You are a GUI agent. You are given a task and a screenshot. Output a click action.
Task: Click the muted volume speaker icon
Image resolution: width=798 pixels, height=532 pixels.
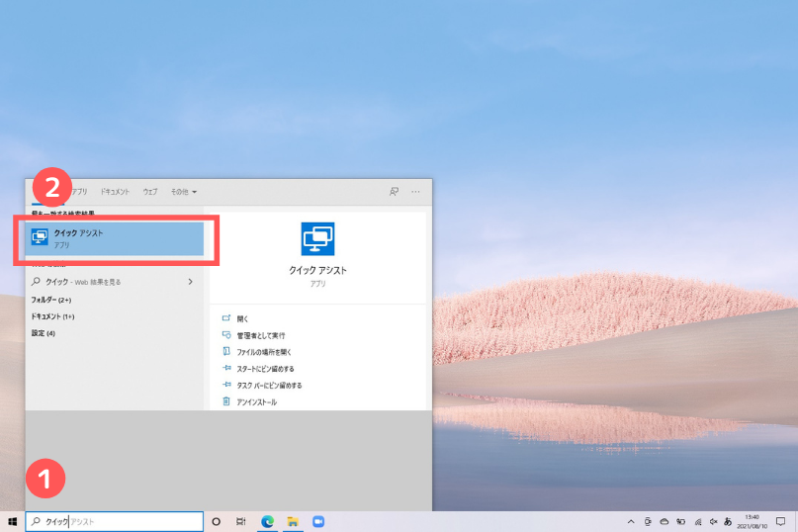tap(714, 522)
